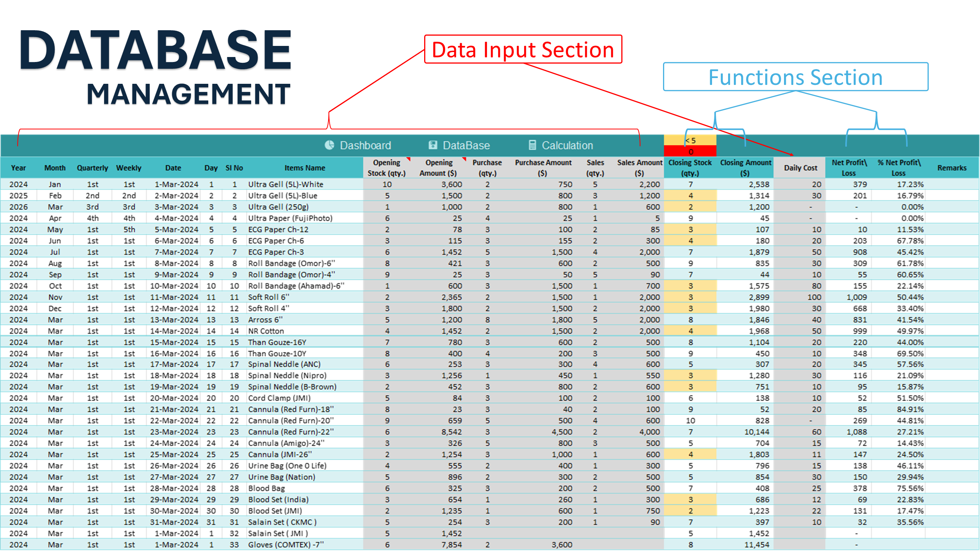Click the 'Salain Set ( CKMC )' item cell
Image resolution: width=980 pixels, height=551 pixels.
[305, 522]
